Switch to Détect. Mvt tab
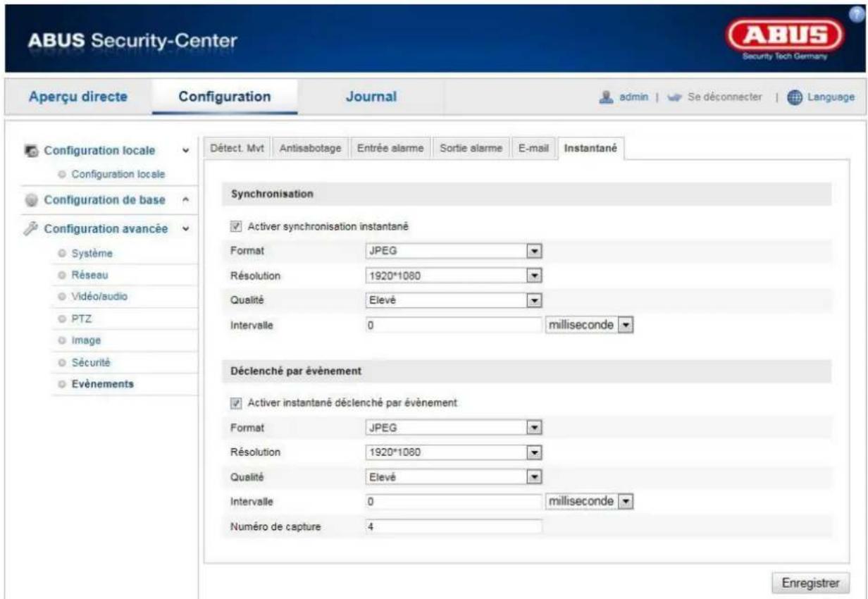Screen dimensions: 868x599 pyautogui.click(x=236, y=147)
